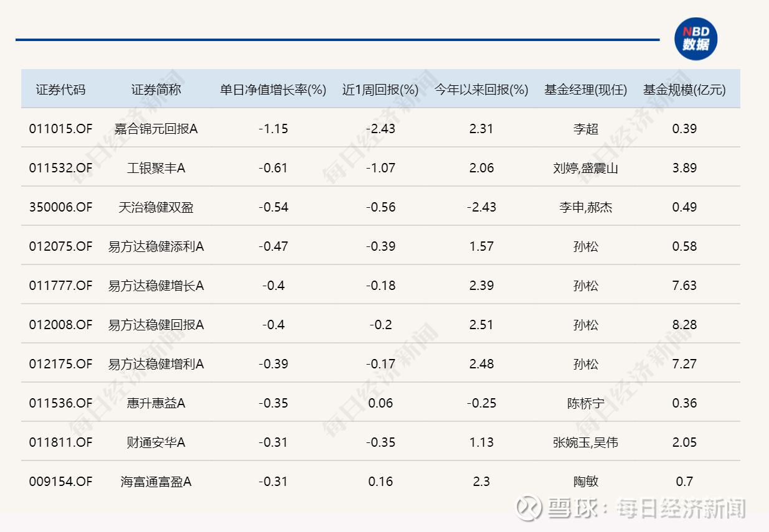Select fund size 7.27

(684, 364)
